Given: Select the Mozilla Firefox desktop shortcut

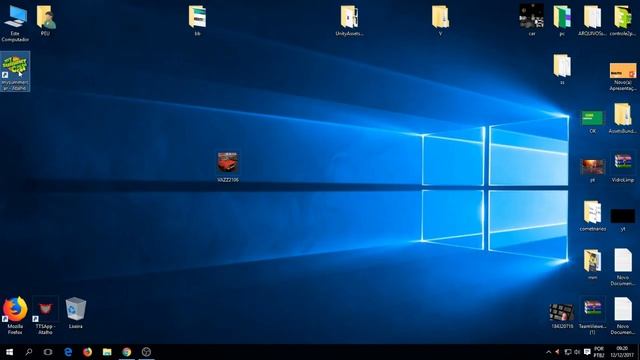Looking at the screenshot, I should pos(15,316).
